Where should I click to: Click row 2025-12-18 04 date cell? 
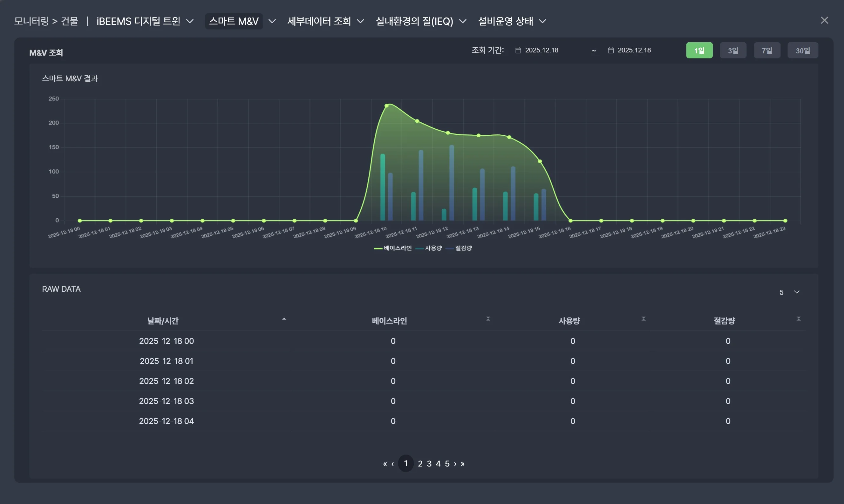pyautogui.click(x=167, y=421)
